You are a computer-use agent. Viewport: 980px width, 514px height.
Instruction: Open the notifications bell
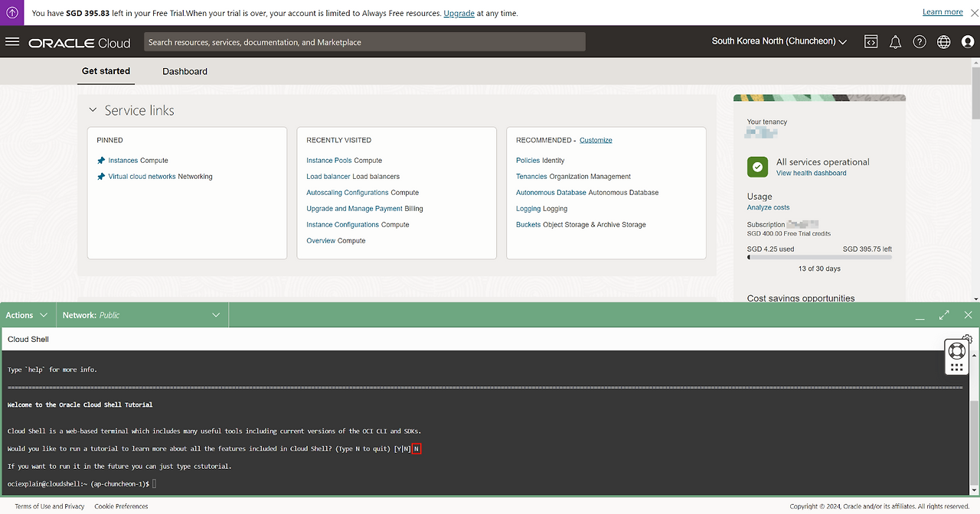895,42
